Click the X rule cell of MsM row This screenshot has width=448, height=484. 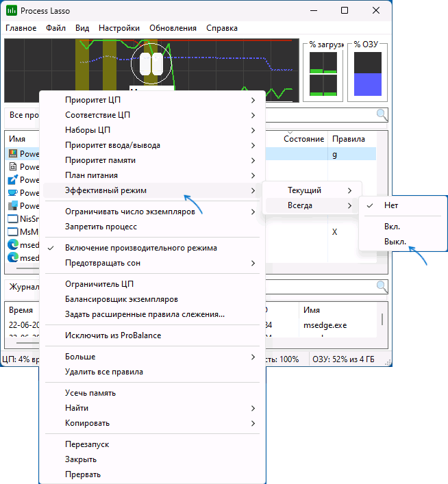[x=334, y=232]
